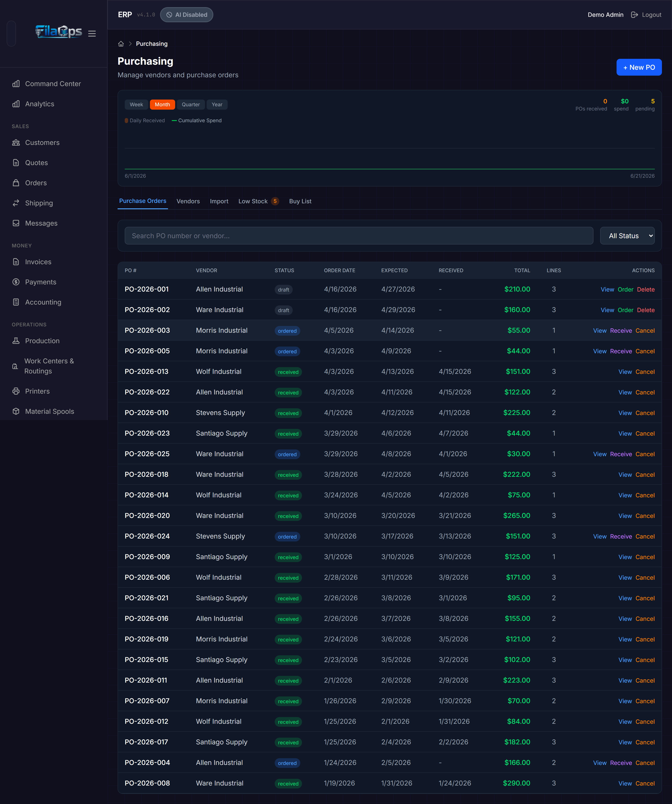Click the FilaOps logo
Image resolution: width=672 pixels, height=804 pixels.
[59, 32]
